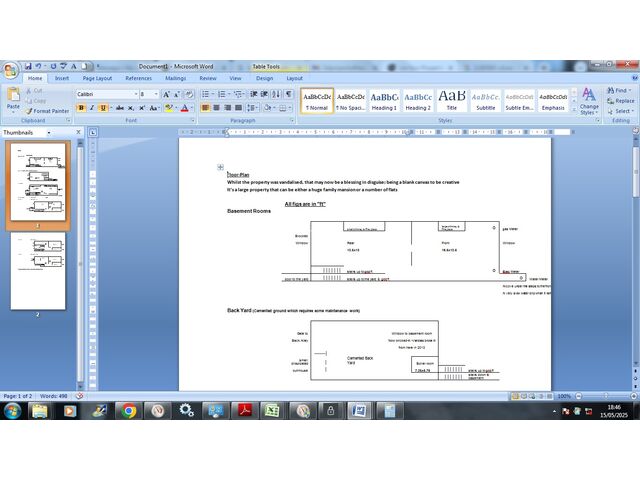The width and height of the screenshot is (640, 480).
Task: Click the font color red swatch
Action: (185, 108)
